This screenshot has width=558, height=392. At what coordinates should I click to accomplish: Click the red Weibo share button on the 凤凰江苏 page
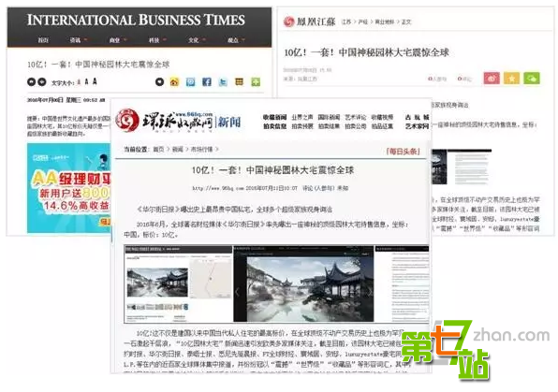(x=492, y=79)
